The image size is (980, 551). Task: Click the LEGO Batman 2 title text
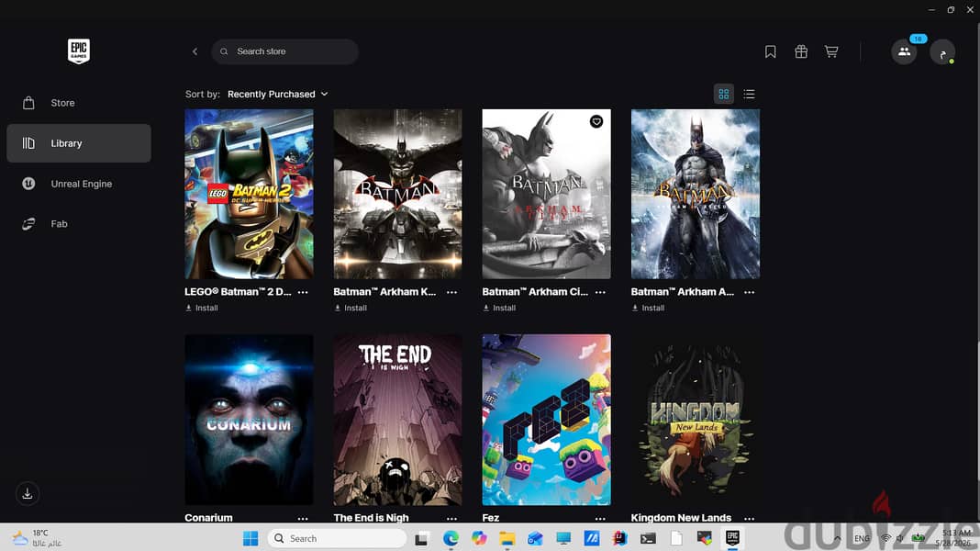click(239, 291)
